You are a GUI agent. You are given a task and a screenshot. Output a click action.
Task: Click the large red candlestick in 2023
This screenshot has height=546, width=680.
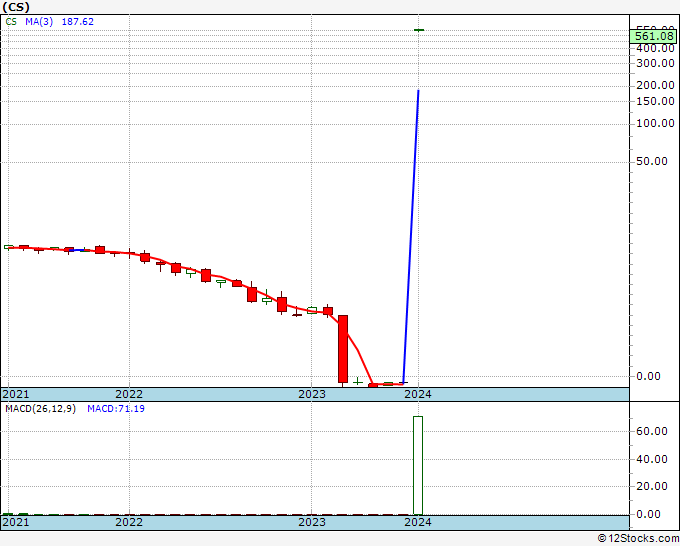[343, 349]
